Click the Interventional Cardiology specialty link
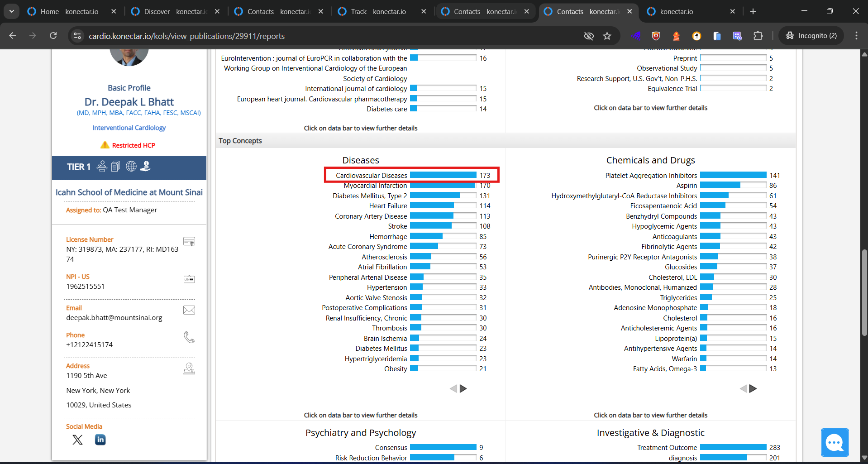Viewport: 868px width, 464px height. [129, 128]
